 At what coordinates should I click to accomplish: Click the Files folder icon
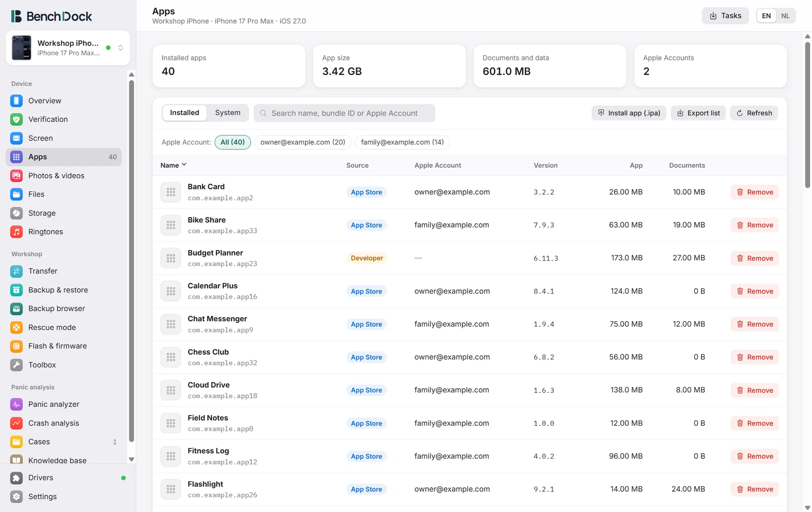click(x=17, y=194)
